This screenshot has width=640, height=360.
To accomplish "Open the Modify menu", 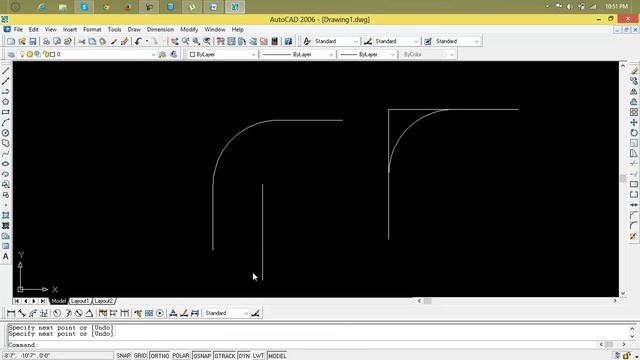I will coord(189,29).
